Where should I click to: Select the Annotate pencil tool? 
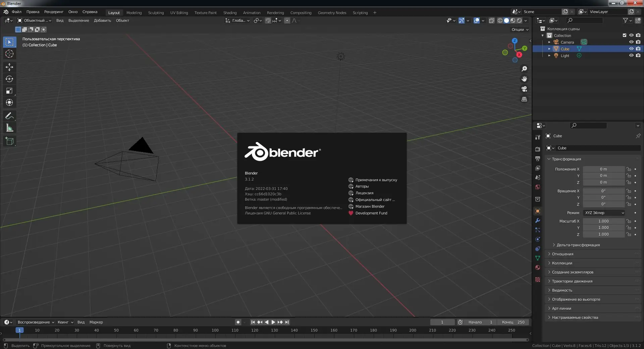[x=9, y=116]
